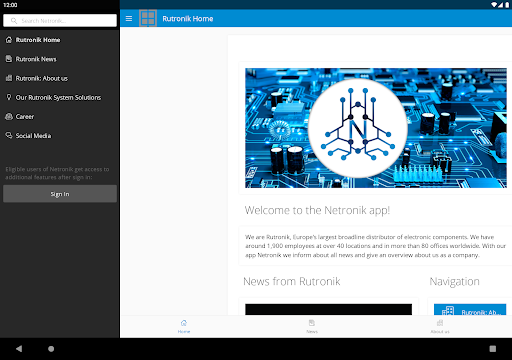Open Rutronik News in the sidebar
The image size is (512, 360).
click(60, 59)
